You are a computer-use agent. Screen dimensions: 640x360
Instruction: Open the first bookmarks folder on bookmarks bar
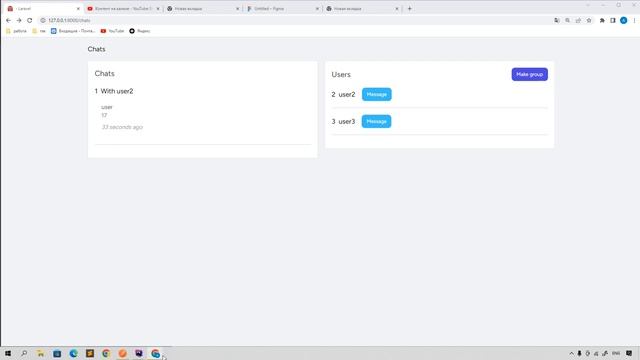16,31
